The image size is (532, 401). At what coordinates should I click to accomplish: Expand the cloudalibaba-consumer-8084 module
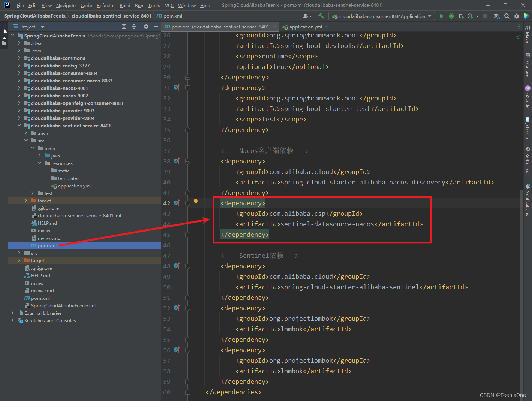pos(19,73)
